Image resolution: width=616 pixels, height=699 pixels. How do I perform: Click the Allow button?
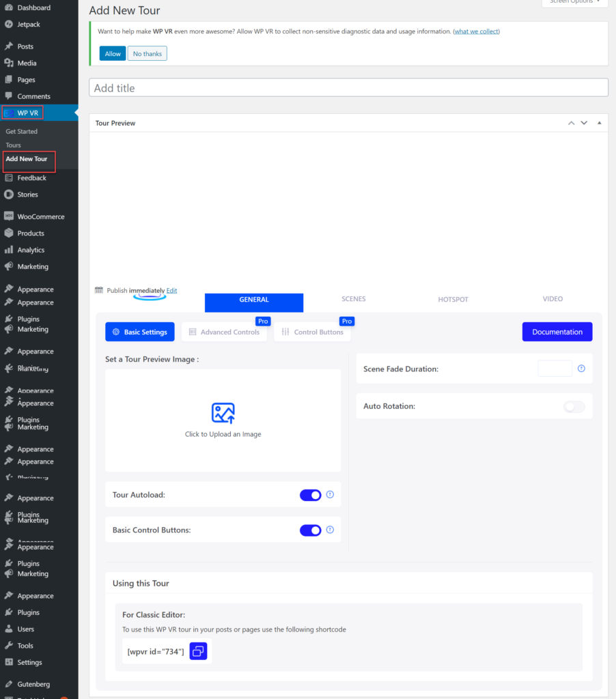113,53
